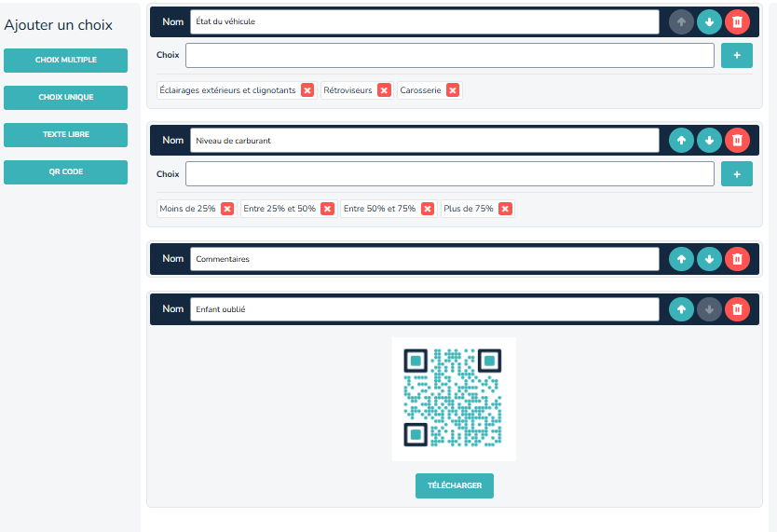Focus the 'Commentaires' name field
The width and height of the screenshot is (777, 532).
[424, 259]
